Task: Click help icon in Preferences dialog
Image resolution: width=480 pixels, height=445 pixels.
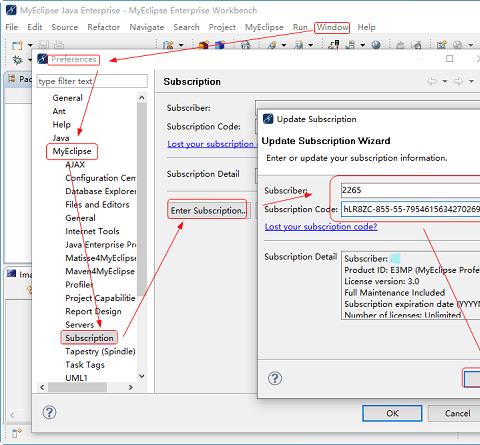Action: pyautogui.click(x=49, y=413)
